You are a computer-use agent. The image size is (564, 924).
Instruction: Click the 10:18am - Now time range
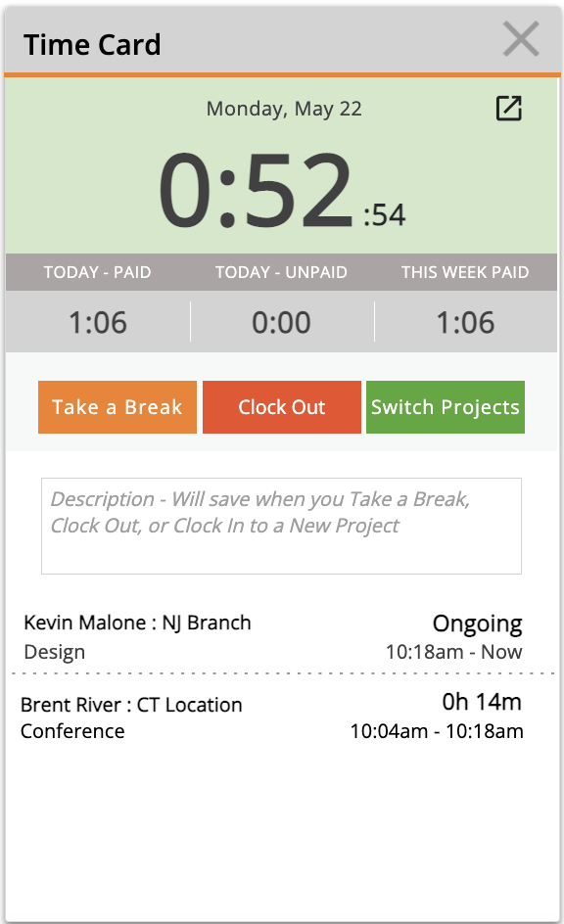453,652
